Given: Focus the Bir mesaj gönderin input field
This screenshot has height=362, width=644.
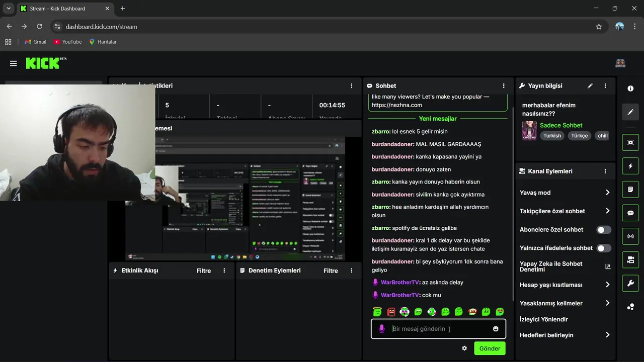Looking at the screenshot, I should tap(438, 329).
